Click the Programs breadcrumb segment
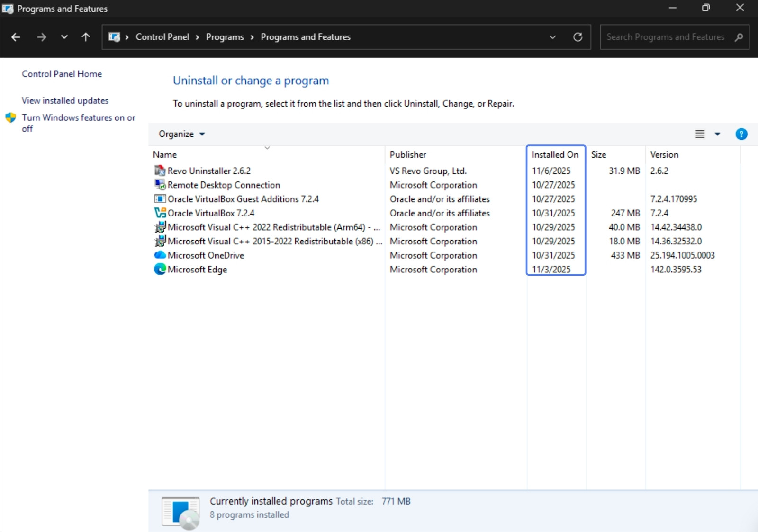Screen dimensions: 758x532 (225, 37)
